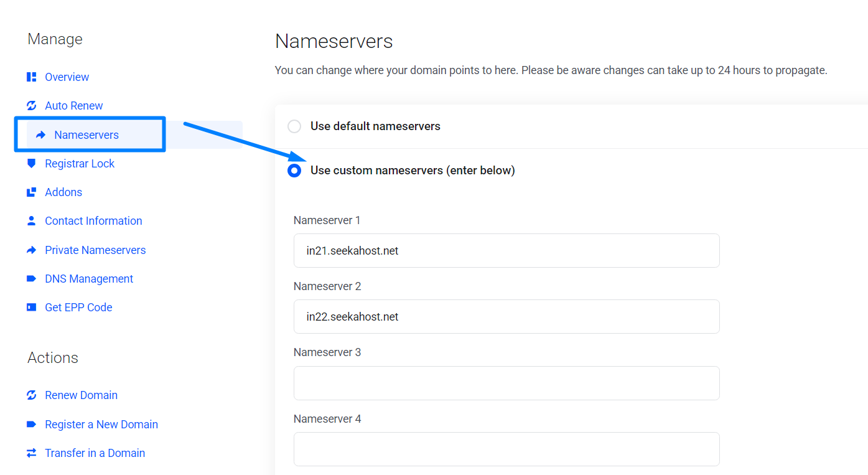Click the Nameserver 4 label

click(x=327, y=419)
